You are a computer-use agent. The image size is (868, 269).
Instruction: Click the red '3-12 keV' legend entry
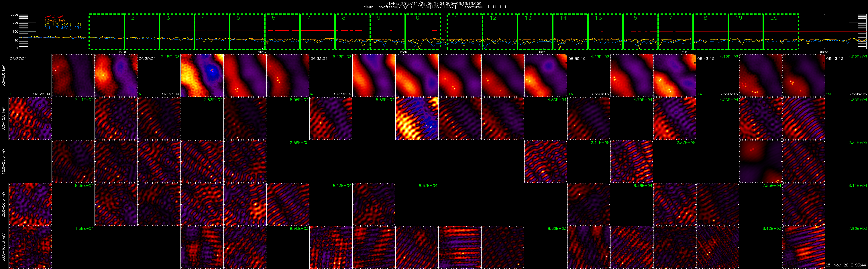point(54,17)
